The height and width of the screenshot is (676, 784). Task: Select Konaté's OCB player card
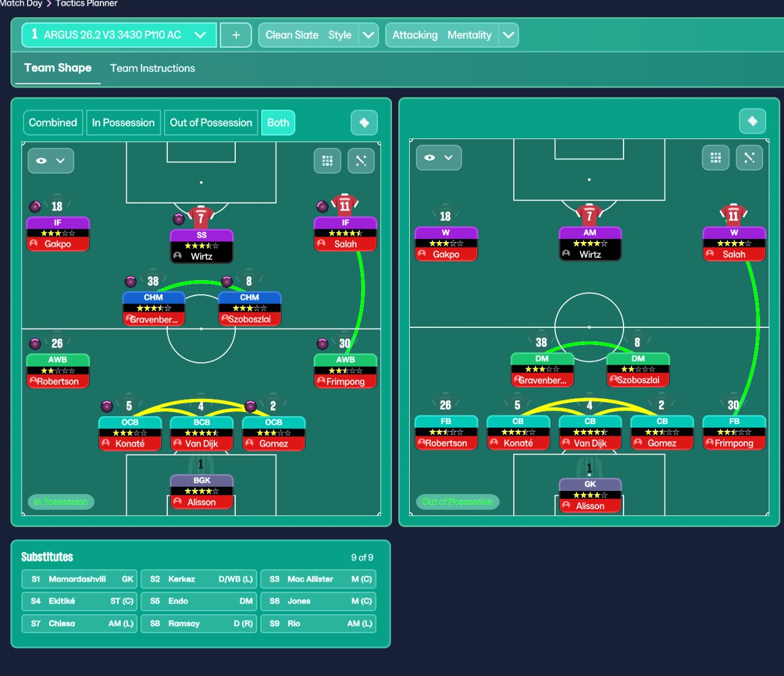point(130,434)
